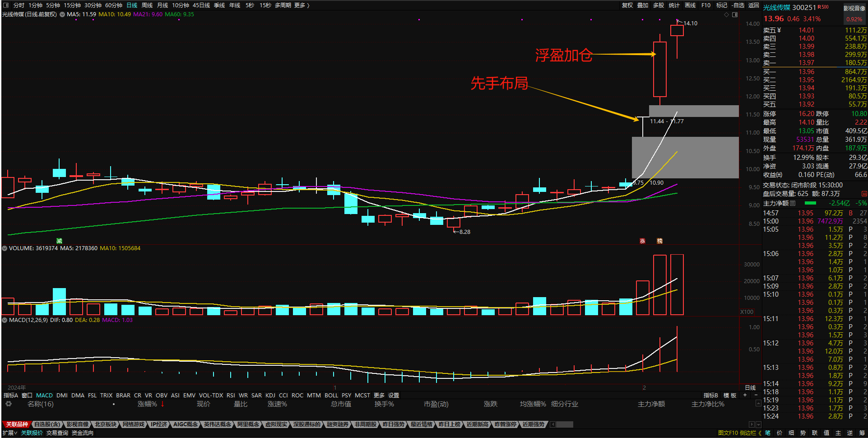
Task: Select the 值 icon in bottom bar
Action: (x=826, y=433)
